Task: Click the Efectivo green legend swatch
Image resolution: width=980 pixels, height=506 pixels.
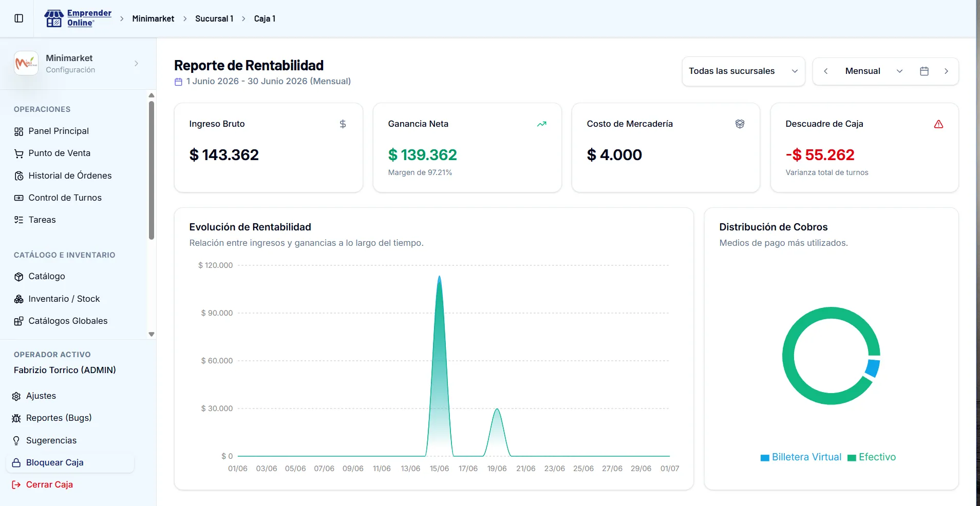Action: point(852,458)
